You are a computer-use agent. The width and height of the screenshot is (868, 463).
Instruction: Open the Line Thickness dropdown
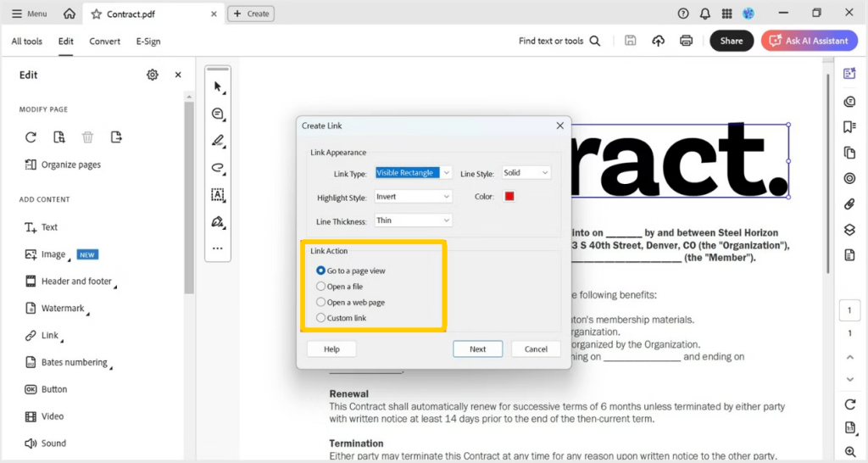[413, 220]
